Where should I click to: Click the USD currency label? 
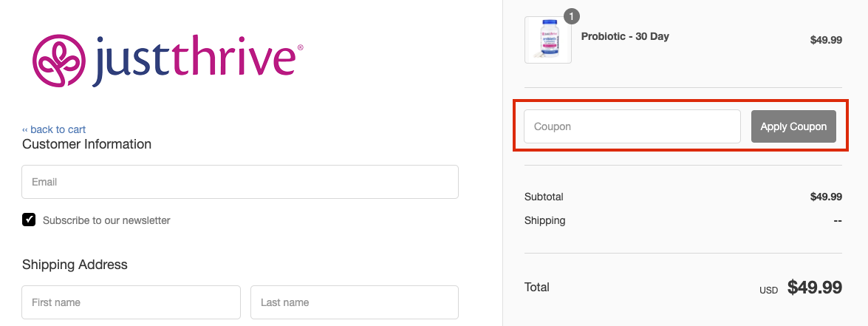click(x=768, y=291)
